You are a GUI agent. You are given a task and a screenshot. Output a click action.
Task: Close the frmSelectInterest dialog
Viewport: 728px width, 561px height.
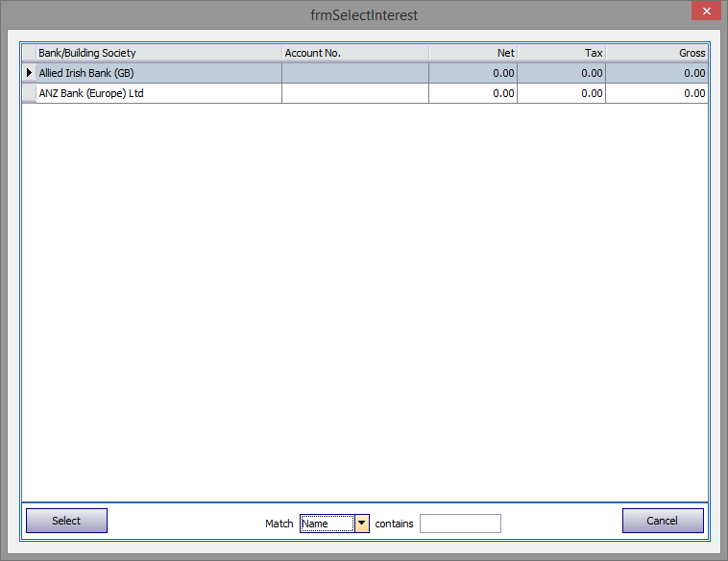(x=706, y=11)
